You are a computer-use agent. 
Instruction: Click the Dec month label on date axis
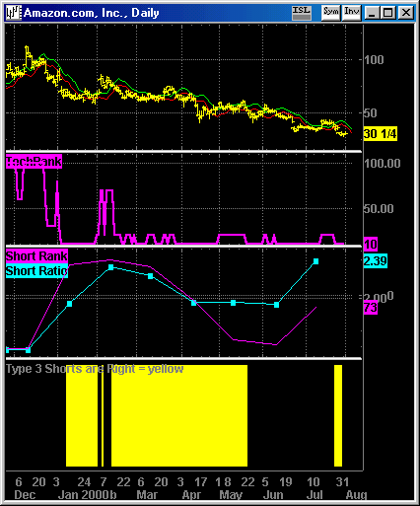click(25, 495)
